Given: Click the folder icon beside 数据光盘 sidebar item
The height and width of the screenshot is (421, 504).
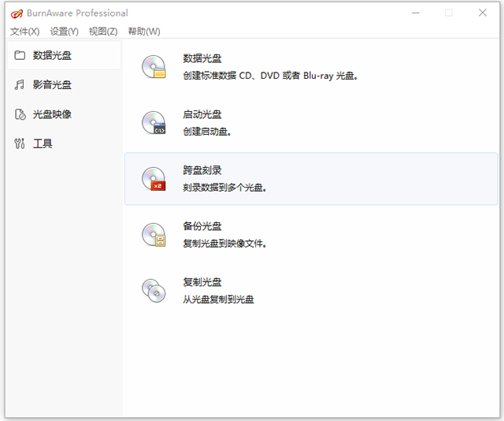Looking at the screenshot, I should pos(20,55).
